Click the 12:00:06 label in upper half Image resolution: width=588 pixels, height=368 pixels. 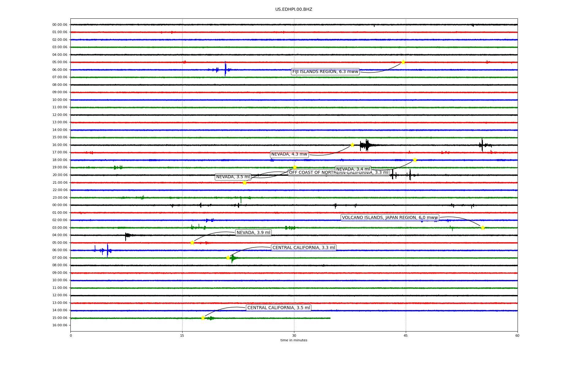pos(60,115)
